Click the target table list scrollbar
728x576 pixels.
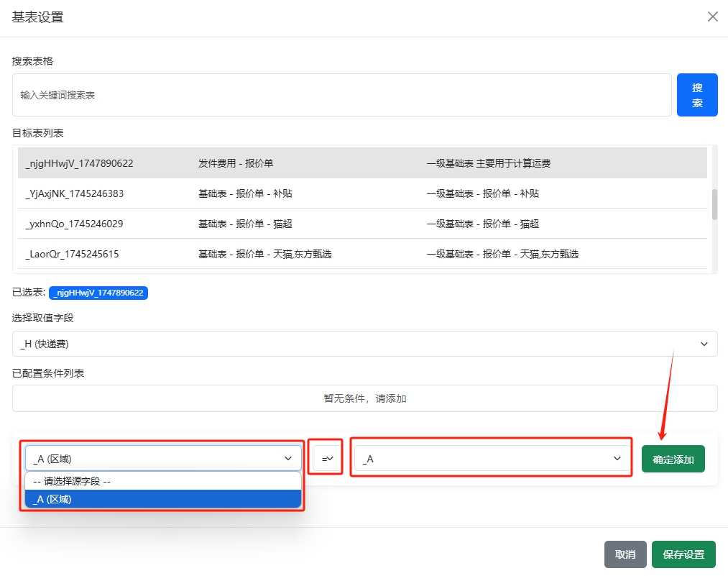pos(714,205)
